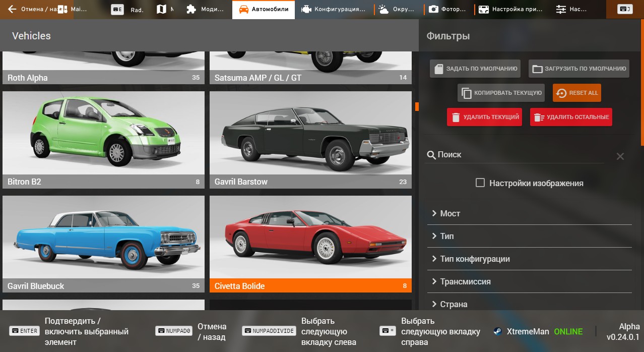
Task: Click the КОПИРОВАТЬ ТЕКУЩУЮ button
Action: point(501,93)
